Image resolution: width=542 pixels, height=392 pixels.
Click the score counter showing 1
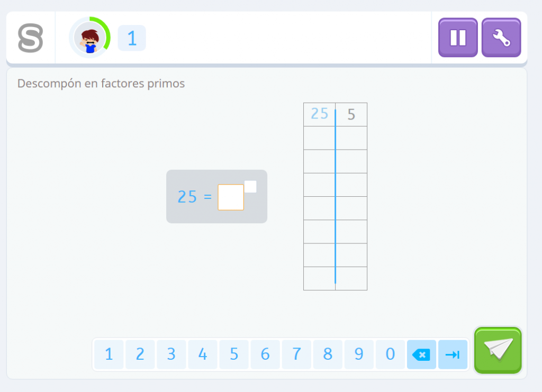click(132, 38)
